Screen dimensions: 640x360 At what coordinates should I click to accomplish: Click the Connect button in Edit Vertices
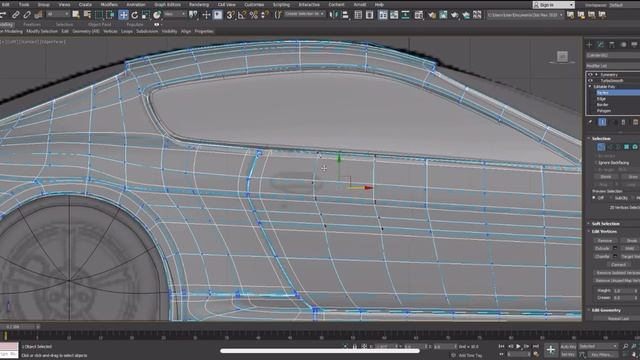(618, 264)
